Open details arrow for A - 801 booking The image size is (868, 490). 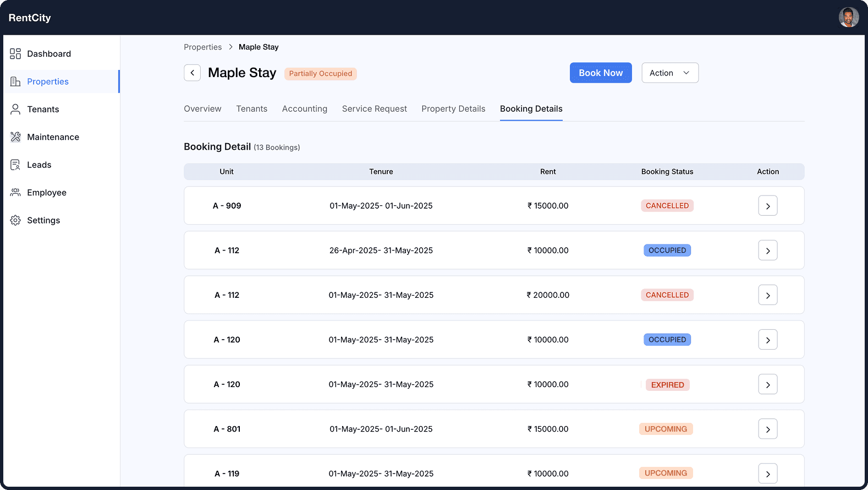pos(767,429)
